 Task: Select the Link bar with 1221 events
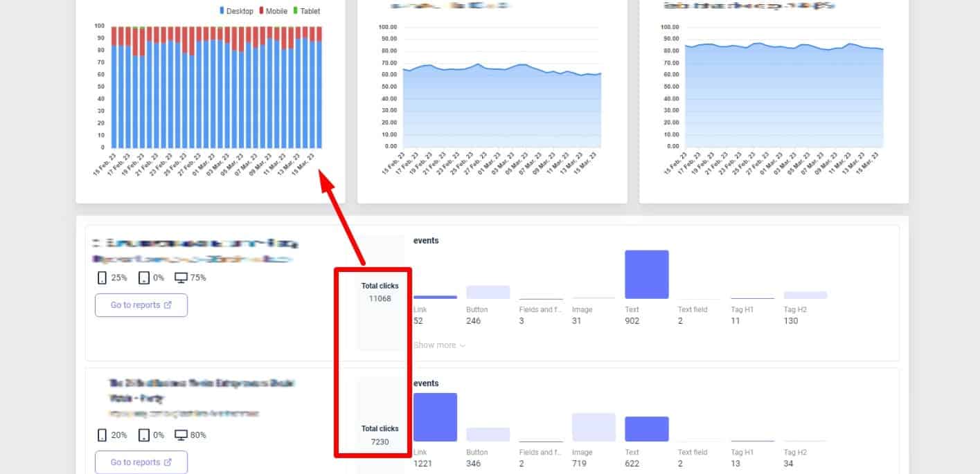point(435,417)
